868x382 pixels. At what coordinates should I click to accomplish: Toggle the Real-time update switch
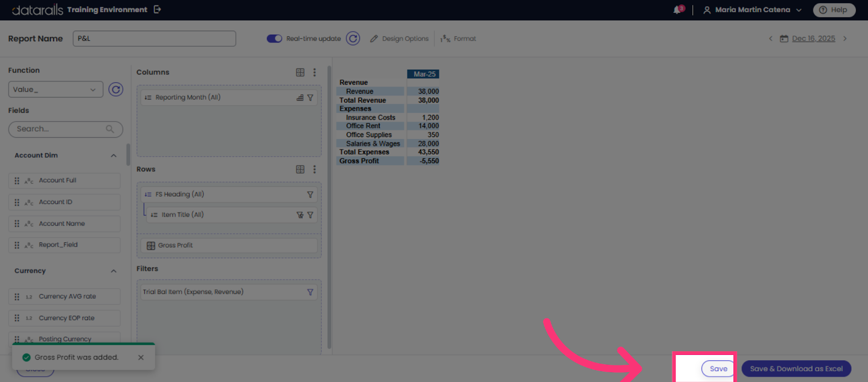tap(274, 38)
